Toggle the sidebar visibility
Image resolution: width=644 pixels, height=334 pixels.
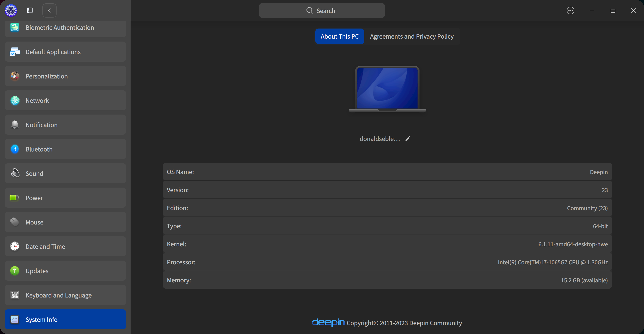30,10
